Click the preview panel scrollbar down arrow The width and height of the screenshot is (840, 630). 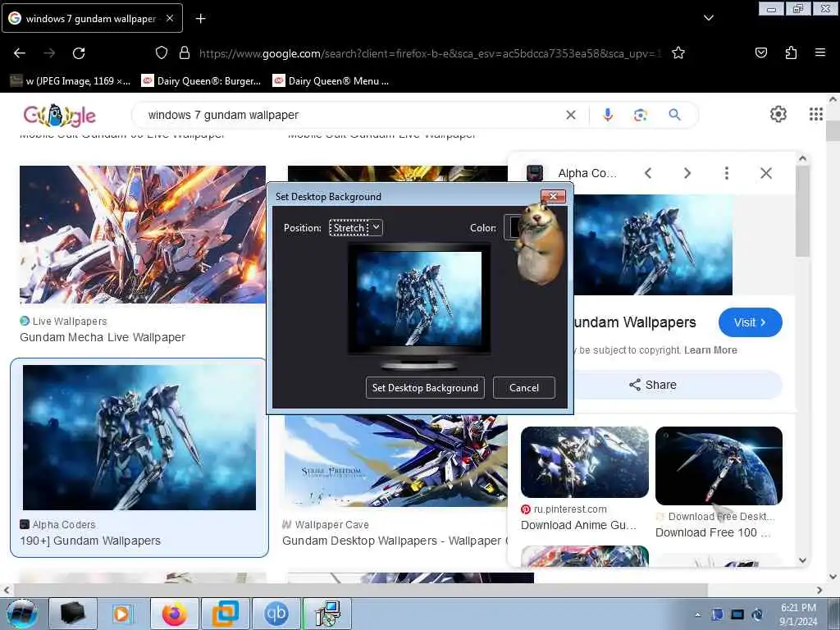tap(802, 560)
